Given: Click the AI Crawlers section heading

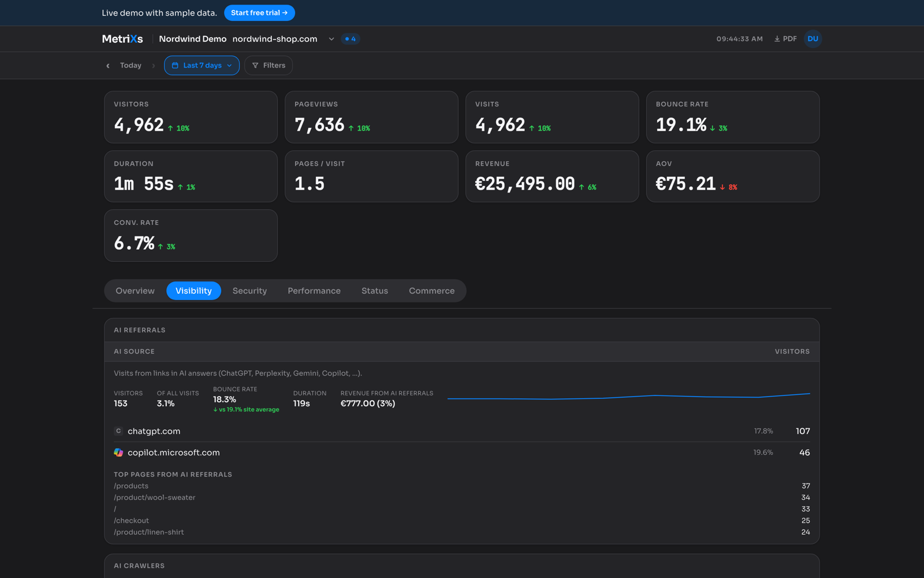Looking at the screenshot, I should coord(139,566).
